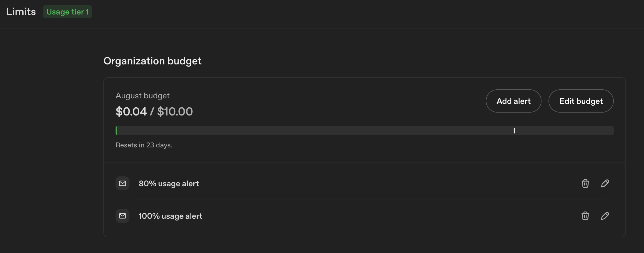Click the $10.00 budget limit amount
The image size is (644, 253).
(x=175, y=111)
